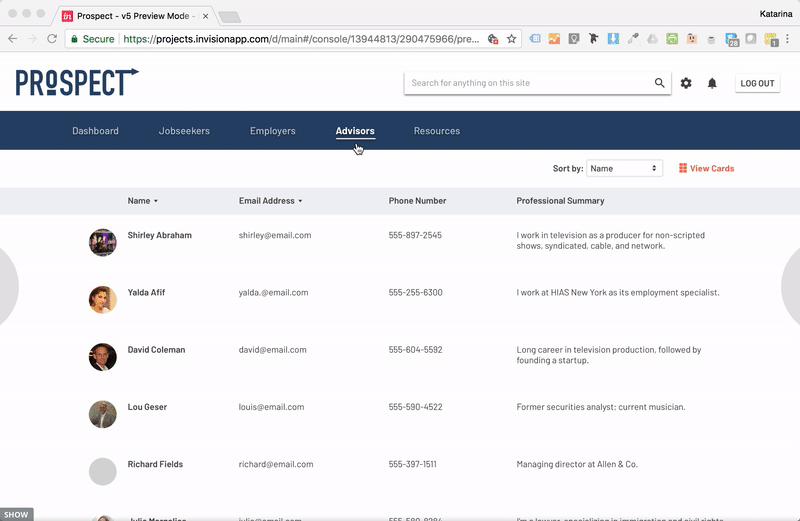The width and height of the screenshot is (800, 521).
Task: Close the Prospect browser tab
Action: coord(205,16)
